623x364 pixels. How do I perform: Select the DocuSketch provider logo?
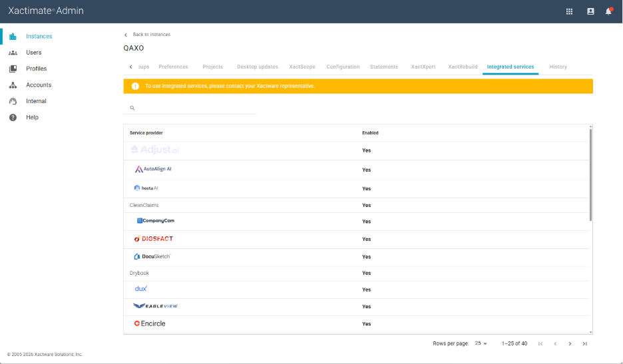[x=152, y=257]
